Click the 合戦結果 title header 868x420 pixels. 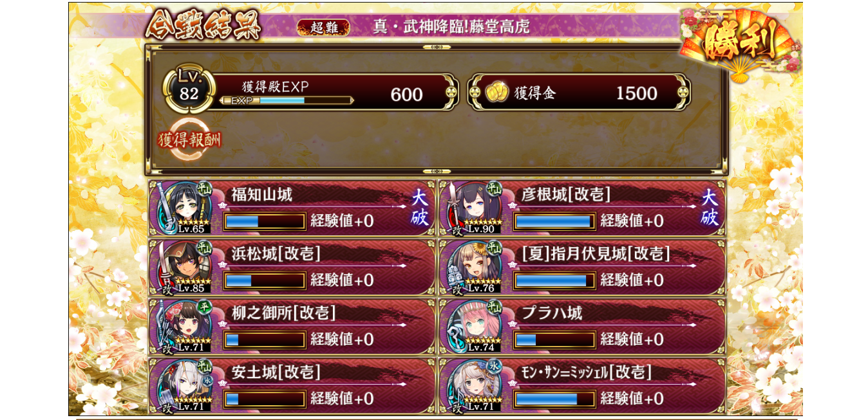(x=203, y=26)
